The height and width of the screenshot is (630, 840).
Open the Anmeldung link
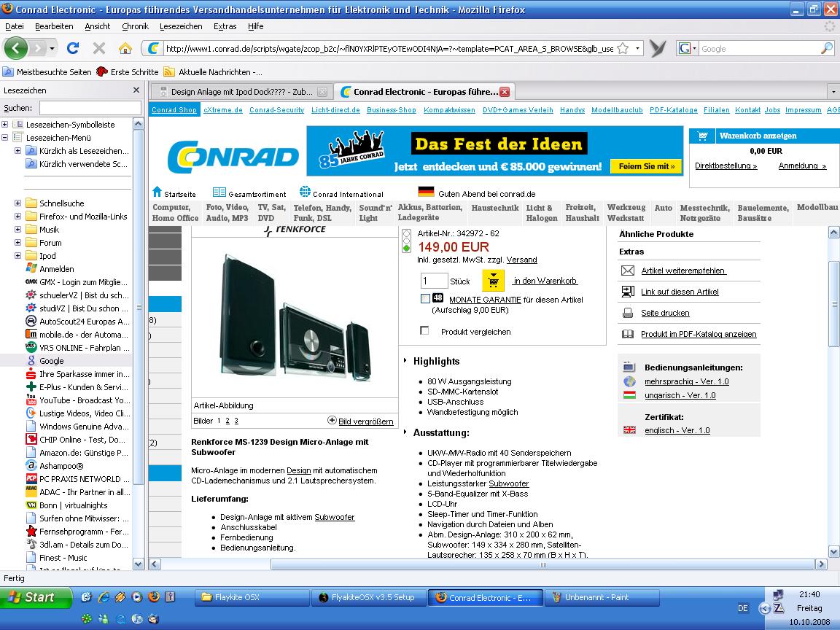[802, 166]
